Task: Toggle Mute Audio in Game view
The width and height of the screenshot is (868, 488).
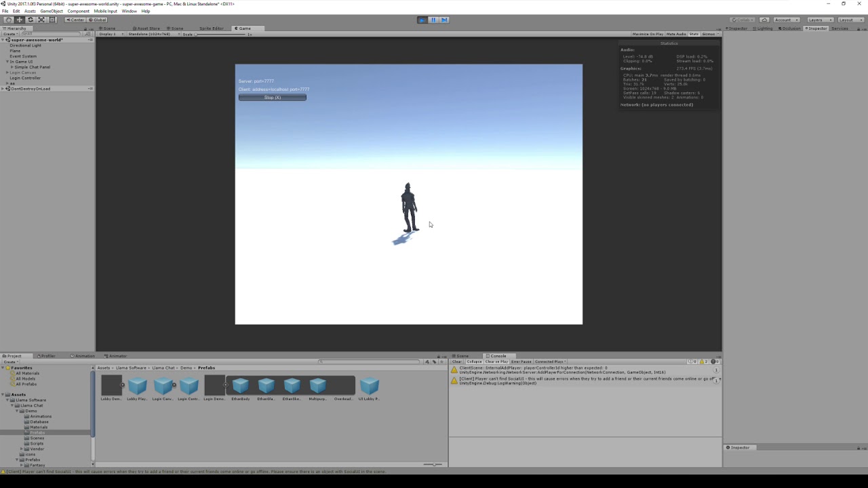Action: tap(676, 34)
